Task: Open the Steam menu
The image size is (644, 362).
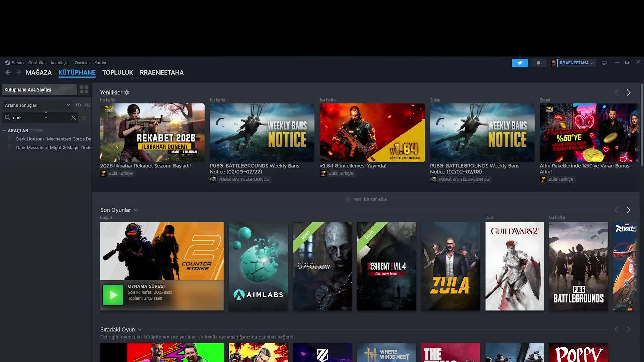Action: pyautogui.click(x=18, y=63)
